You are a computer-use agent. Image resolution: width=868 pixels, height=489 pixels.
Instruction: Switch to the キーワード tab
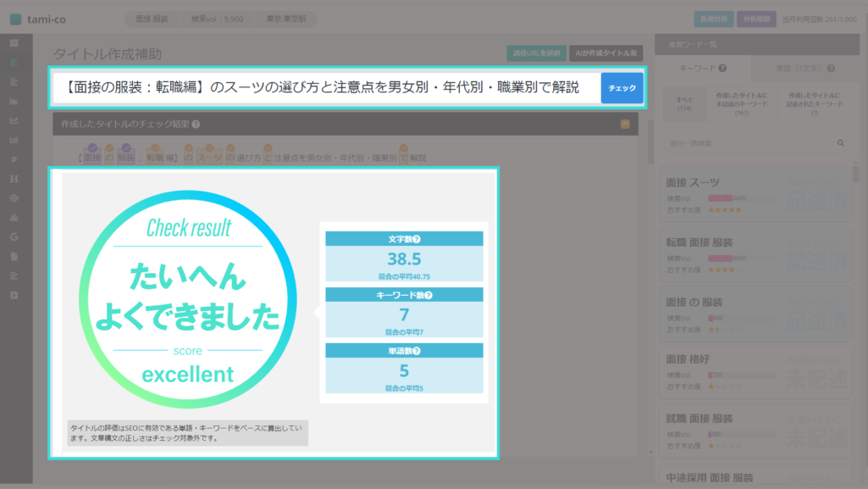(698, 68)
